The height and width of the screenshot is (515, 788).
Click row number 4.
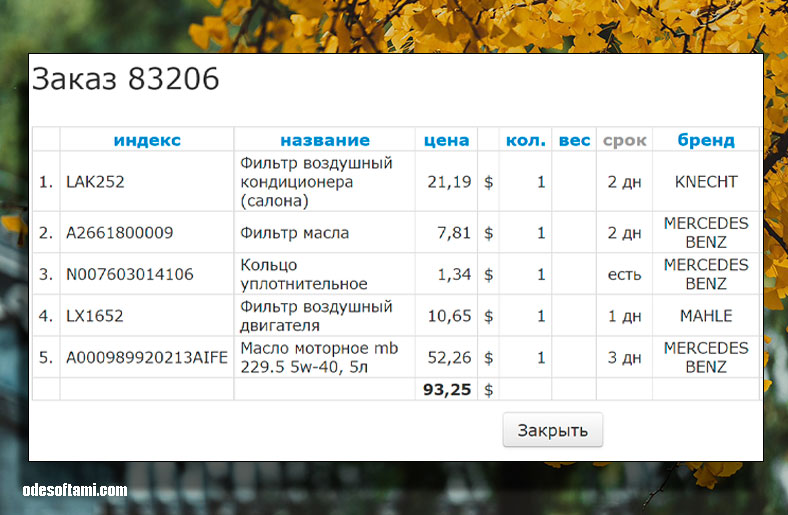point(46,316)
